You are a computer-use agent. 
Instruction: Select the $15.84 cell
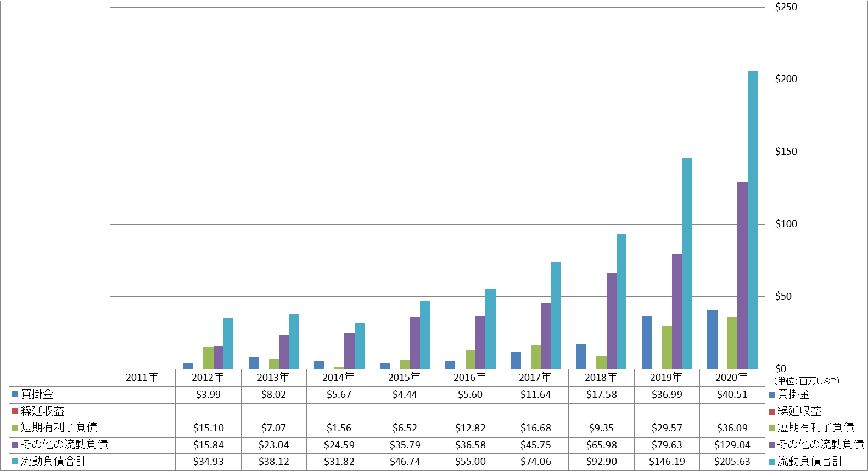pos(208,445)
